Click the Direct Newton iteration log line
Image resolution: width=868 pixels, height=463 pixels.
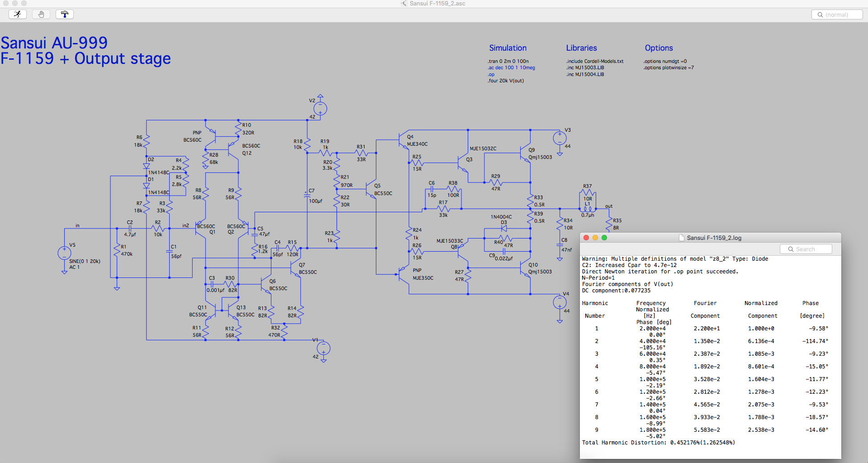[660, 272]
